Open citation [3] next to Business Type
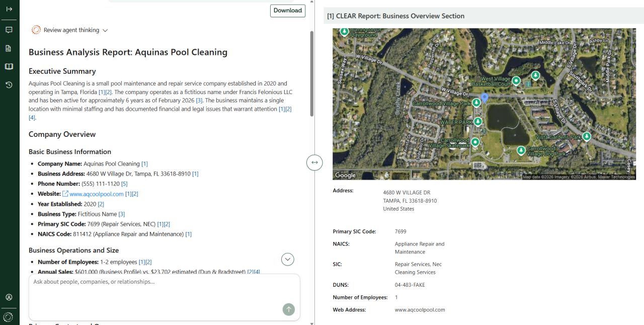Image resolution: width=644 pixels, height=325 pixels. pyautogui.click(x=121, y=214)
